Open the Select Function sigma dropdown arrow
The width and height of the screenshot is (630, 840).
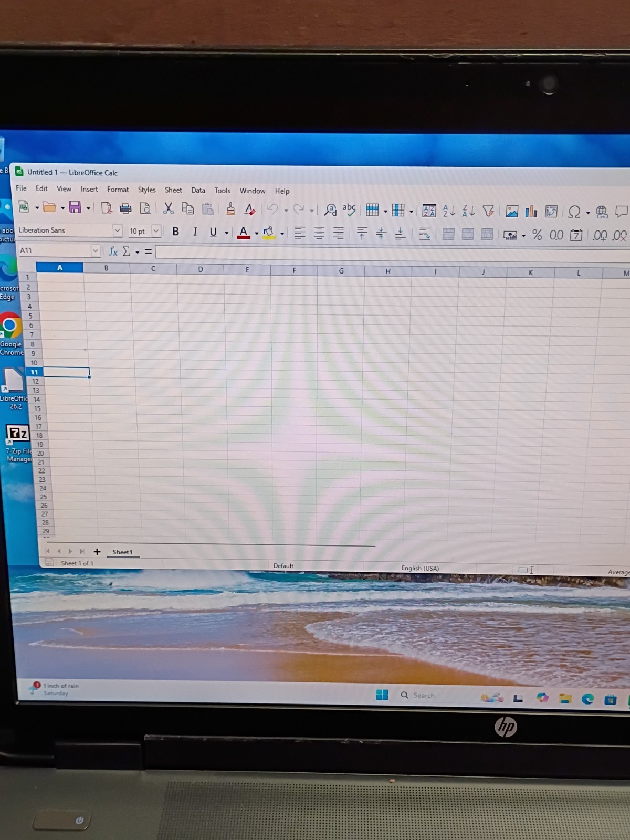(138, 253)
